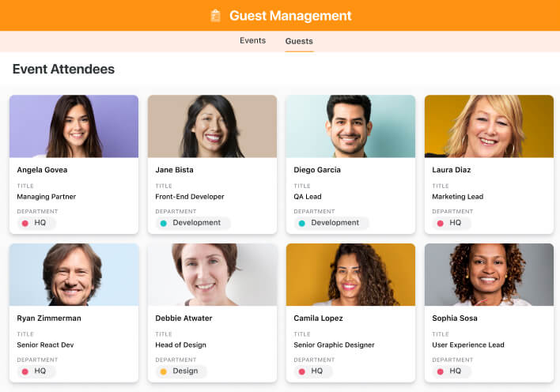This screenshot has height=392, width=560.
Task: Click the name Laura Diaz
Action: (452, 170)
